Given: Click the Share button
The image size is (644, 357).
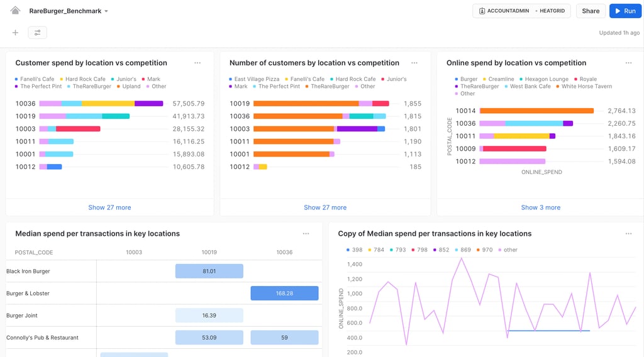Looking at the screenshot, I should point(591,11).
